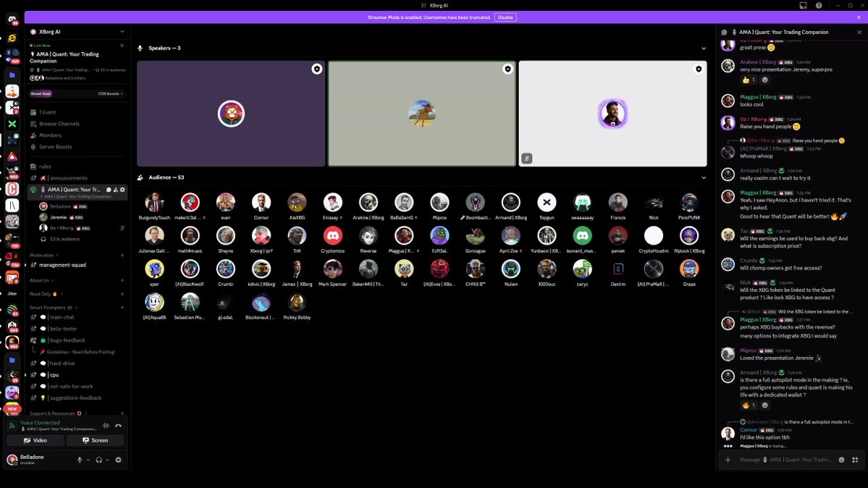Close the AMA chat side panel

pos(859,32)
